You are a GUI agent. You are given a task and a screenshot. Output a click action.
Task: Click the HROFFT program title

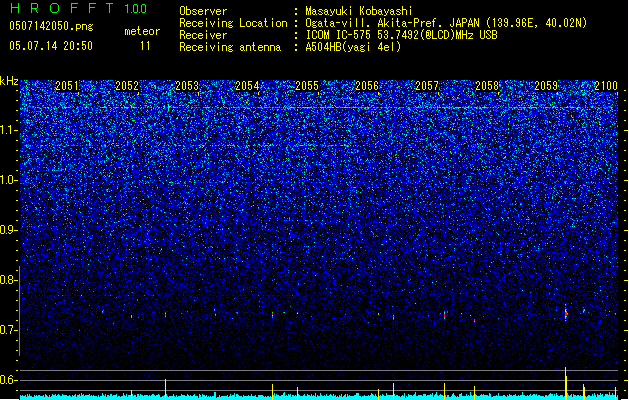pyautogui.click(x=62, y=8)
